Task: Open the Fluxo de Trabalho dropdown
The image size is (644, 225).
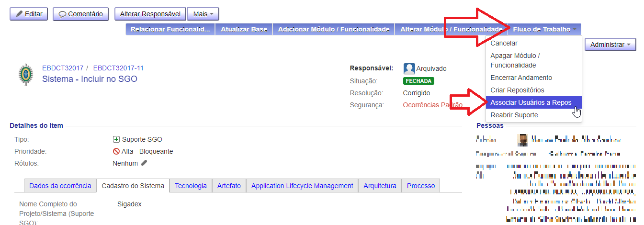Action: pos(544,29)
